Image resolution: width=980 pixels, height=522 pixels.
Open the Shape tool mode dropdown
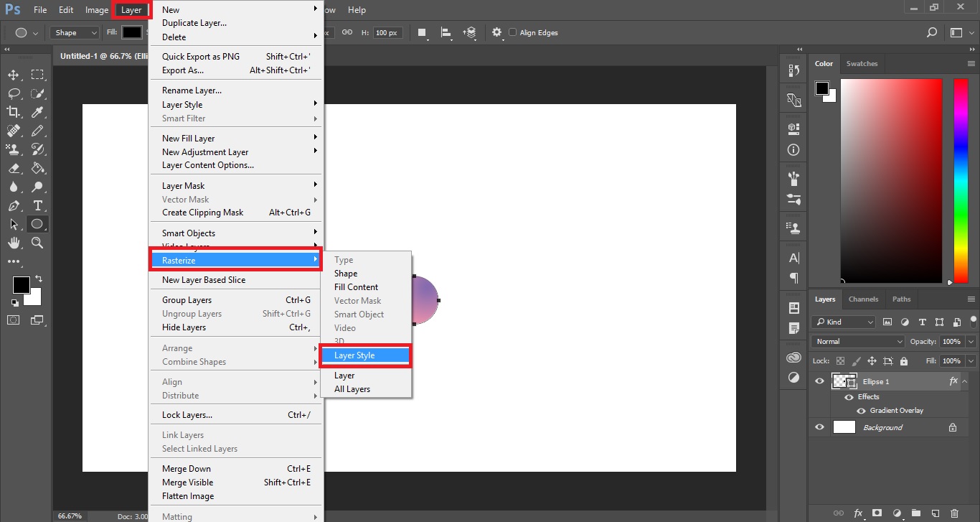coord(75,32)
